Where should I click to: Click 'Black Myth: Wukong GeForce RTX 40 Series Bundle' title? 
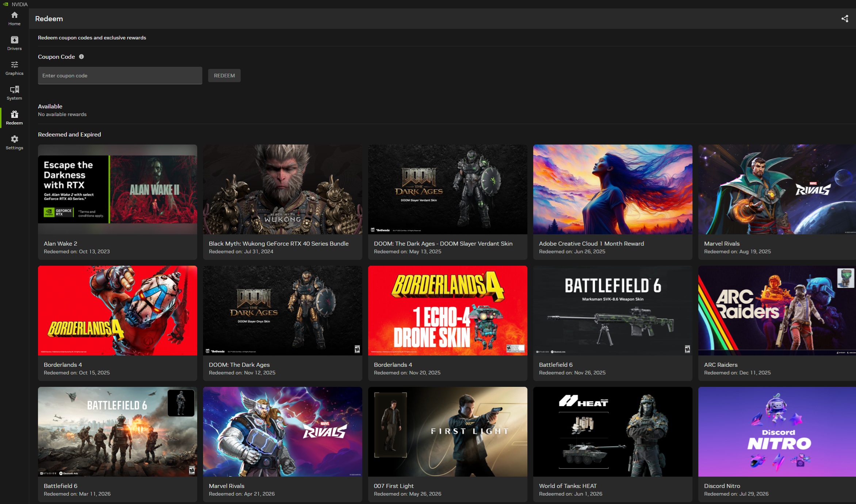tap(279, 243)
